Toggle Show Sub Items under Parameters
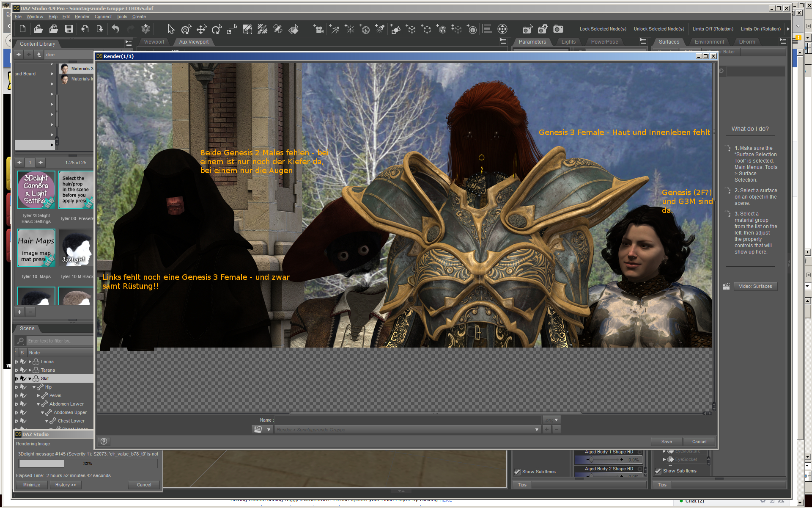The width and height of the screenshot is (812, 508). [x=517, y=472]
